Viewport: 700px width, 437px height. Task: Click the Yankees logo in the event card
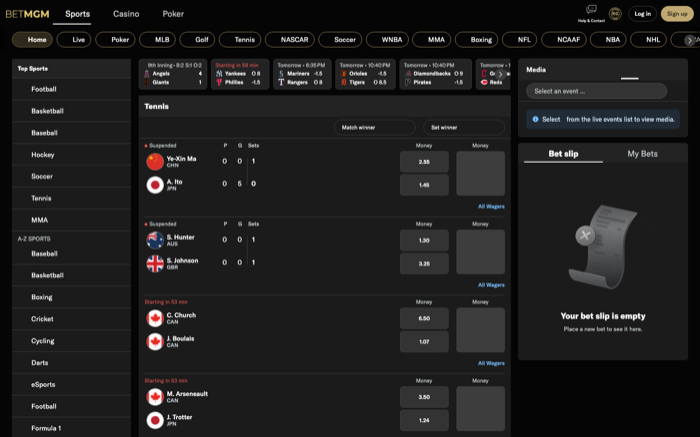(219, 74)
